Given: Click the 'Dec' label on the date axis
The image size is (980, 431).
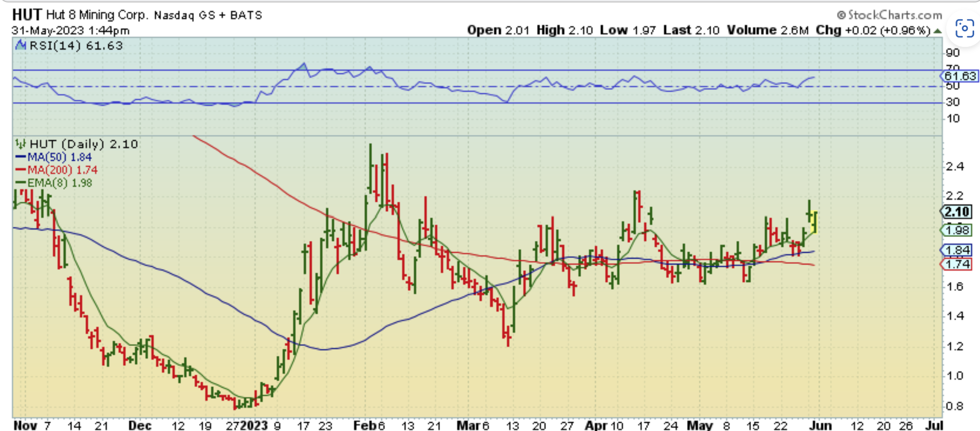Looking at the screenshot, I should point(140,425).
